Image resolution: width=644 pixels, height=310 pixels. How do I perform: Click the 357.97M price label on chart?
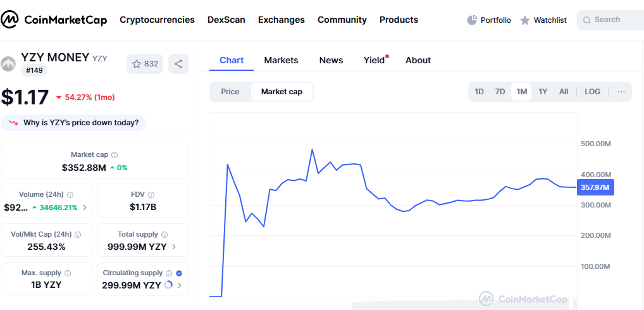pyautogui.click(x=595, y=188)
